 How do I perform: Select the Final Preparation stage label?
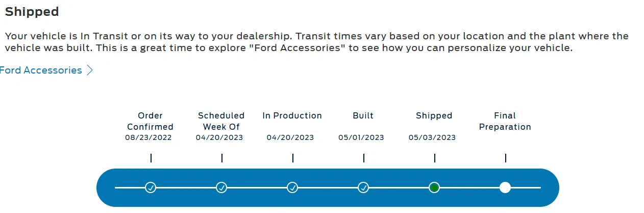tap(505, 121)
